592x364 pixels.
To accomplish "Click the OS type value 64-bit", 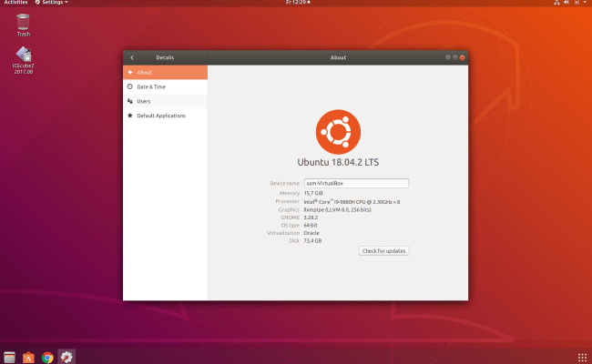I will coord(311,225).
